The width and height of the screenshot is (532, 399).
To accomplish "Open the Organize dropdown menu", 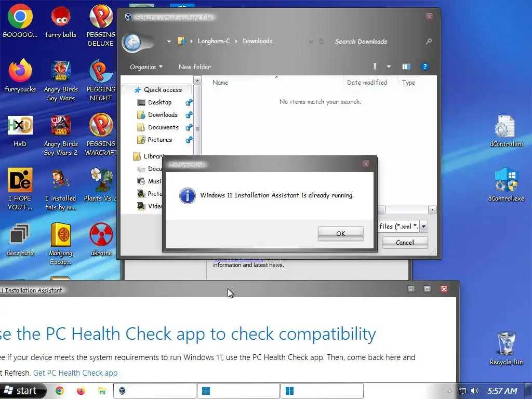I will (x=146, y=67).
